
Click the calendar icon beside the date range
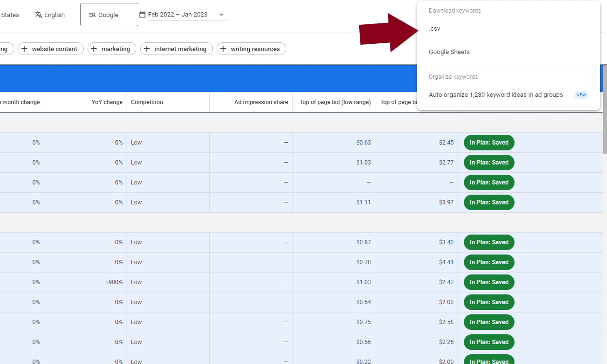[x=141, y=14]
